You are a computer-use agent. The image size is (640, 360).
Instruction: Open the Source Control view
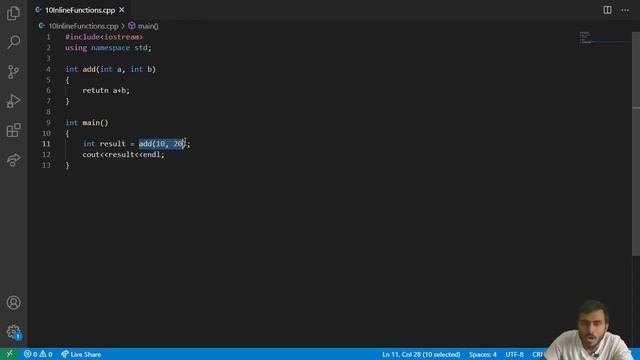pos(13,72)
